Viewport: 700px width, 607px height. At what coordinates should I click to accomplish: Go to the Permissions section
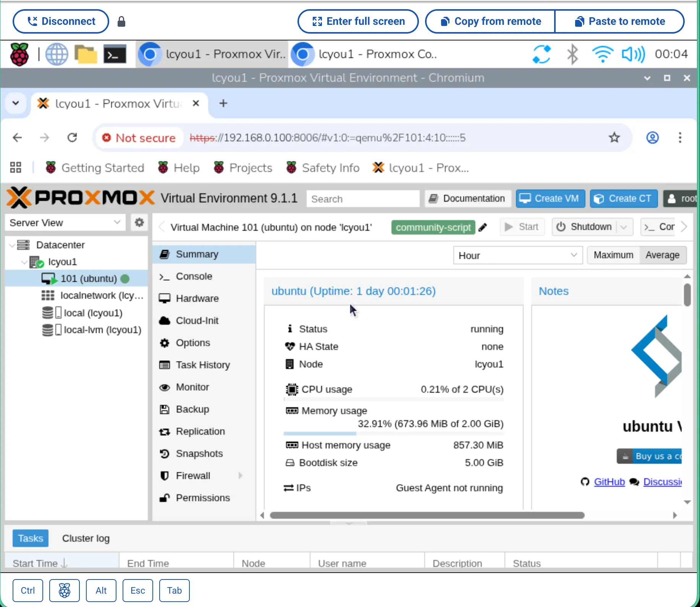(x=202, y=497)
